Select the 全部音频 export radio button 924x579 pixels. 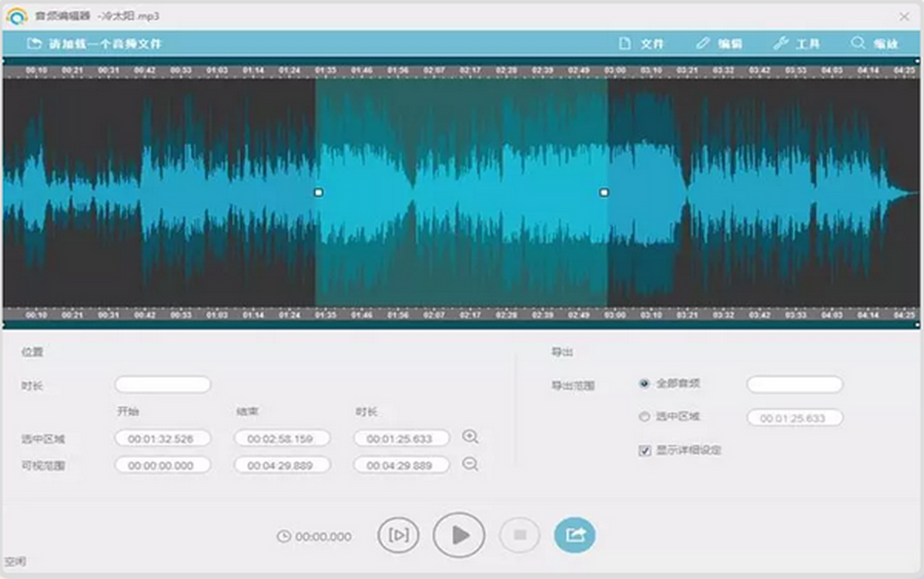click(x=644, y=383)
